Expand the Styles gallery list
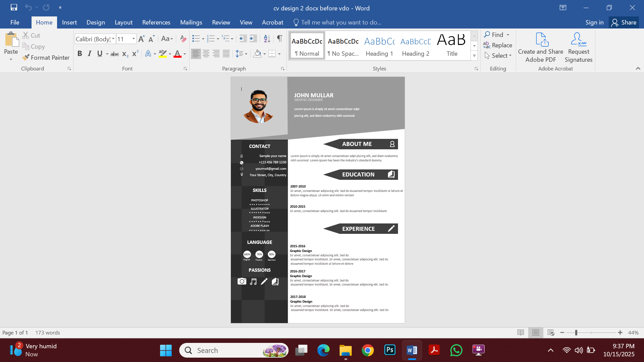 (474, 56)
